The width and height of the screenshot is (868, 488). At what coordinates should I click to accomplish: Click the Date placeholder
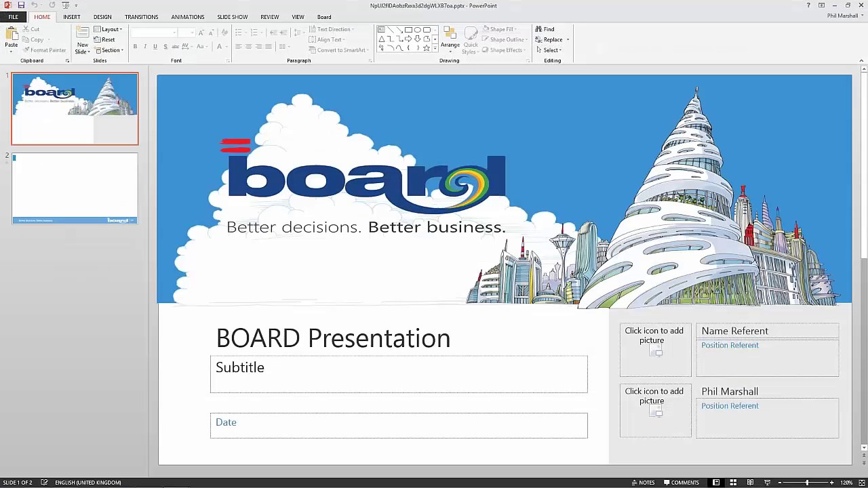(399, 426)
